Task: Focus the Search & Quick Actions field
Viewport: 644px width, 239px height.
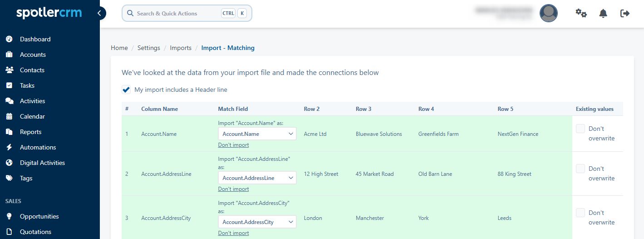Action: click(x=187, y=13)
